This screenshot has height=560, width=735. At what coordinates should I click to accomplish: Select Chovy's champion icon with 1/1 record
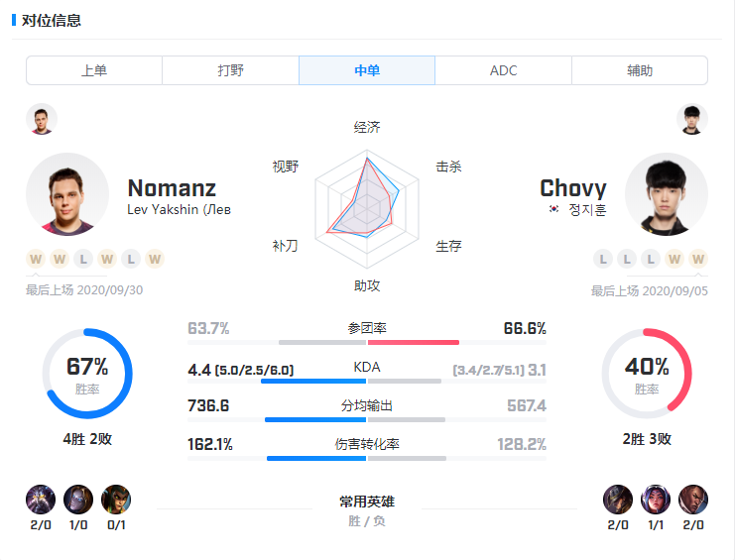[x=656, y=500]
